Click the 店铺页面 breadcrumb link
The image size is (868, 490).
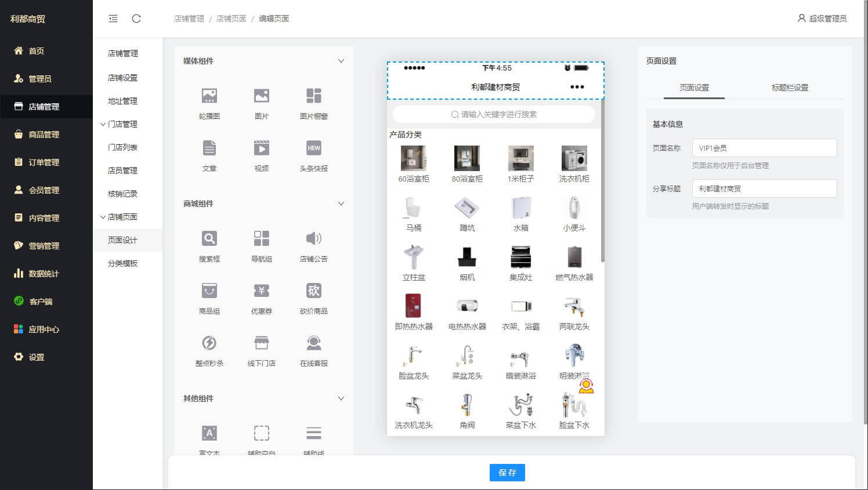tap(231, 19)
